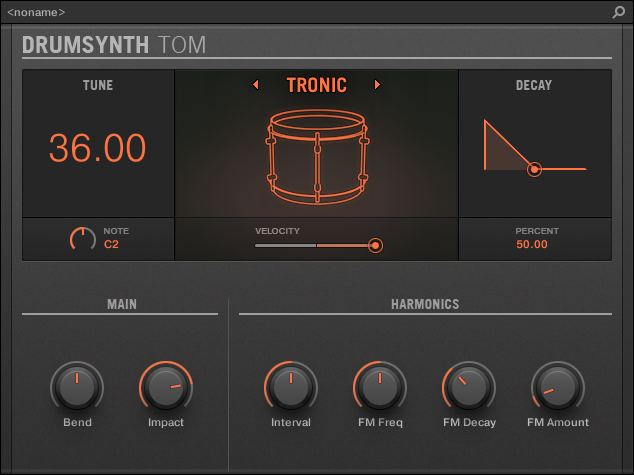Select the Tune value 36.00
This screenshot has width=634, height=475.
coord(97,148)
